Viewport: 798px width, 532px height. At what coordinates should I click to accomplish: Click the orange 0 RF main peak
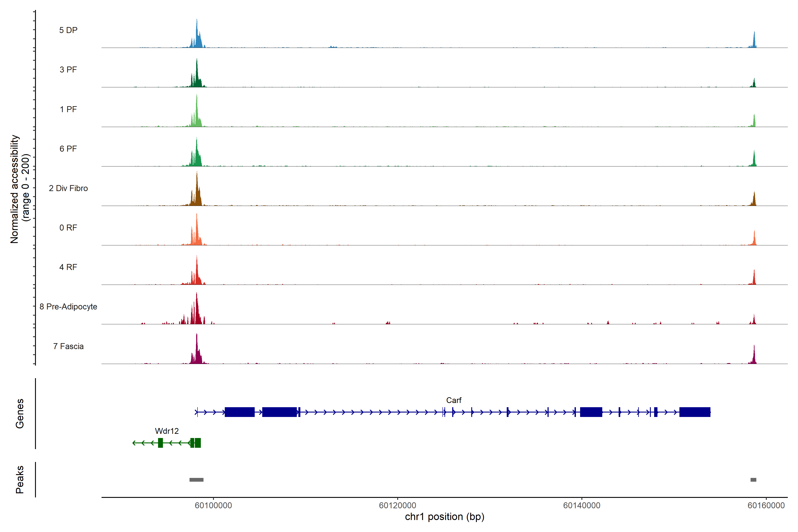pyautogui.click(x=197, y=234)
